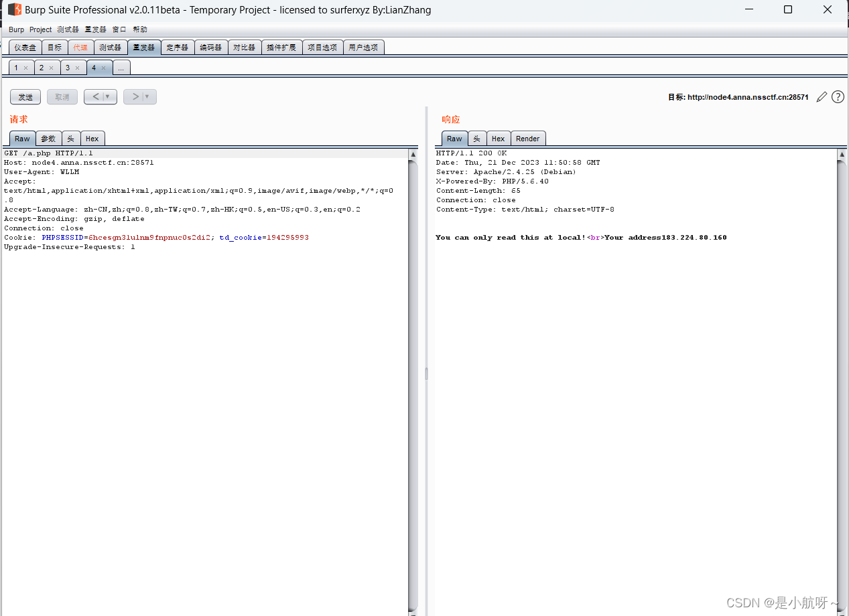Click the response pane vertical scrollbar track
The image size is (849, 616).
(842, 382)
